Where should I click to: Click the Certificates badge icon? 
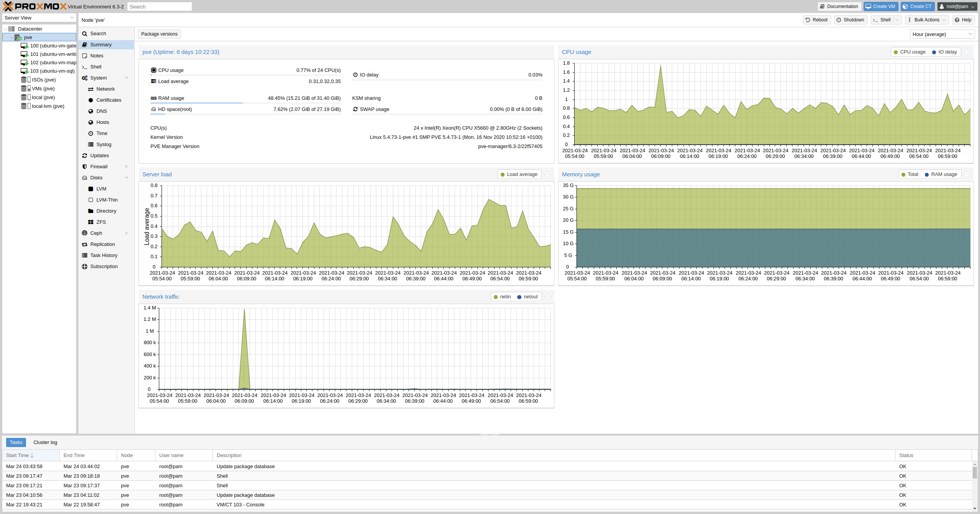(x=91, y=100)
